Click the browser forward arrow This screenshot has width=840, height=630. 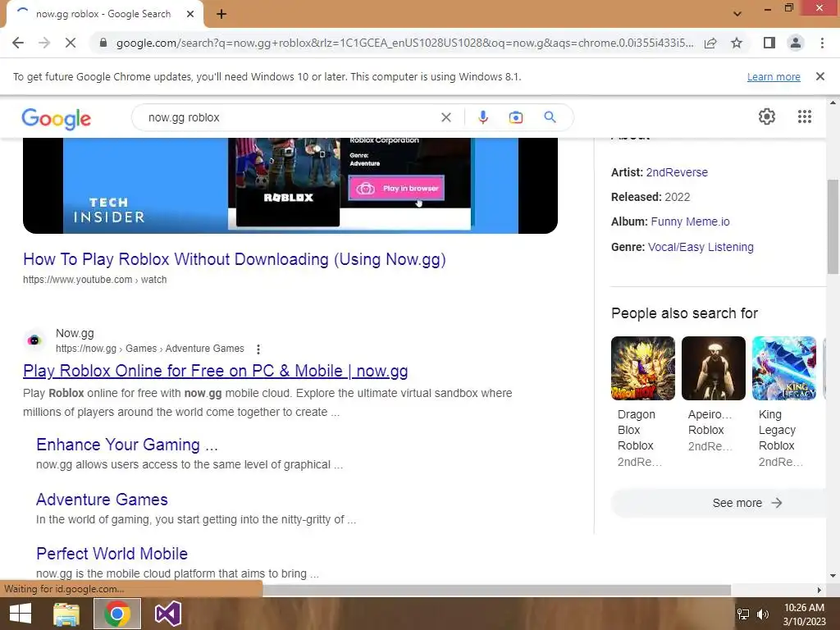click(44, 43)
